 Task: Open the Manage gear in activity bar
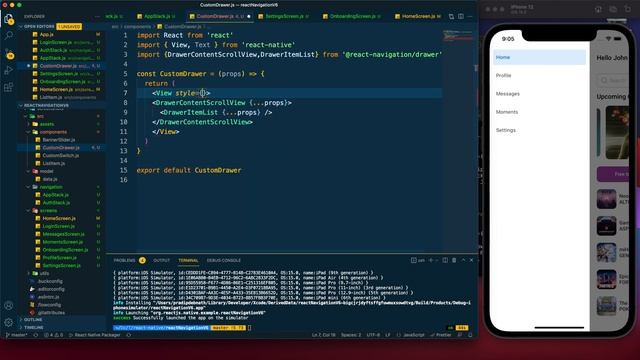(x=9, y=322)
